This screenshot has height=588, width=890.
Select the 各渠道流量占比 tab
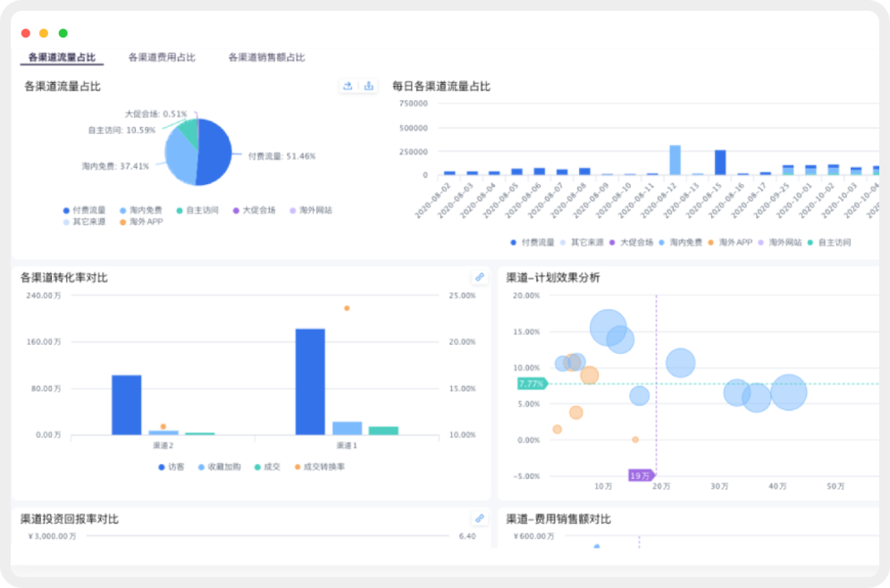[63, 57]
